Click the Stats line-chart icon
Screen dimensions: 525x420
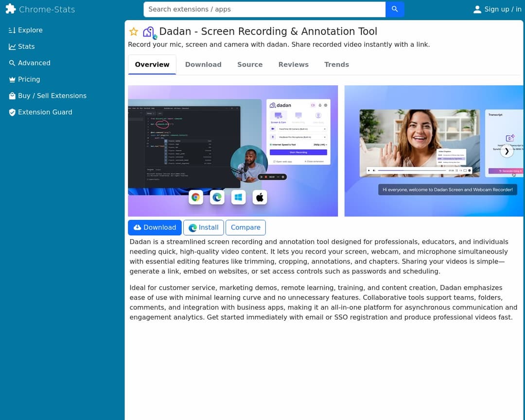click(12, 47)
